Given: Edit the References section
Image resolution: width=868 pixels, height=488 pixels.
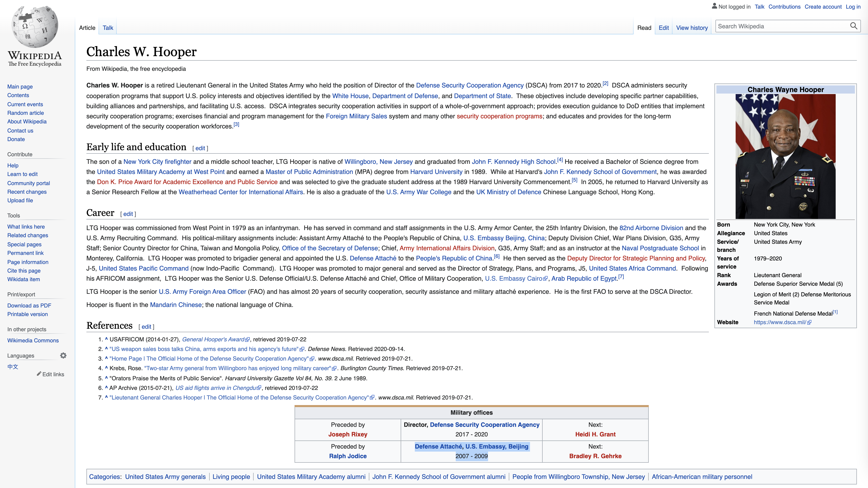Looking at the screenshot, I should tap(146, 326).
